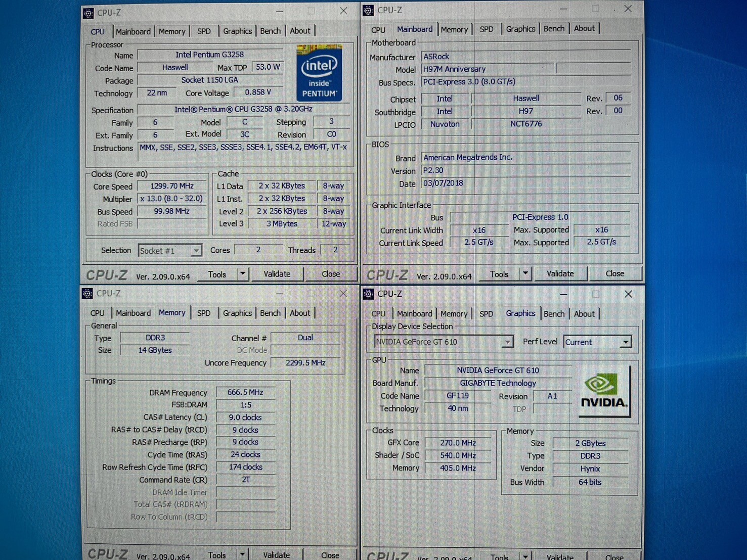Open Bench tab in CPU window

270,31
